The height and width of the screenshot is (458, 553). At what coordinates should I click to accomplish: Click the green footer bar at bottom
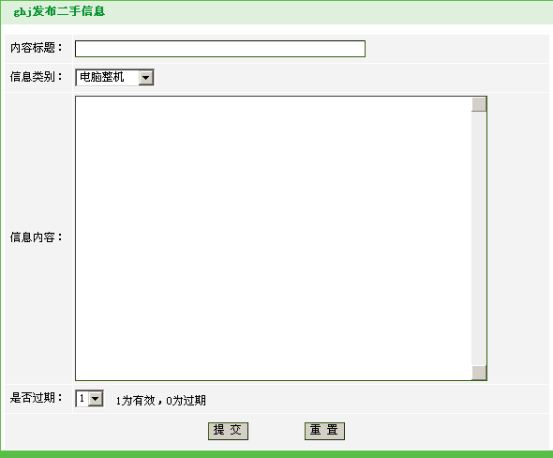(x=276, y=454)
